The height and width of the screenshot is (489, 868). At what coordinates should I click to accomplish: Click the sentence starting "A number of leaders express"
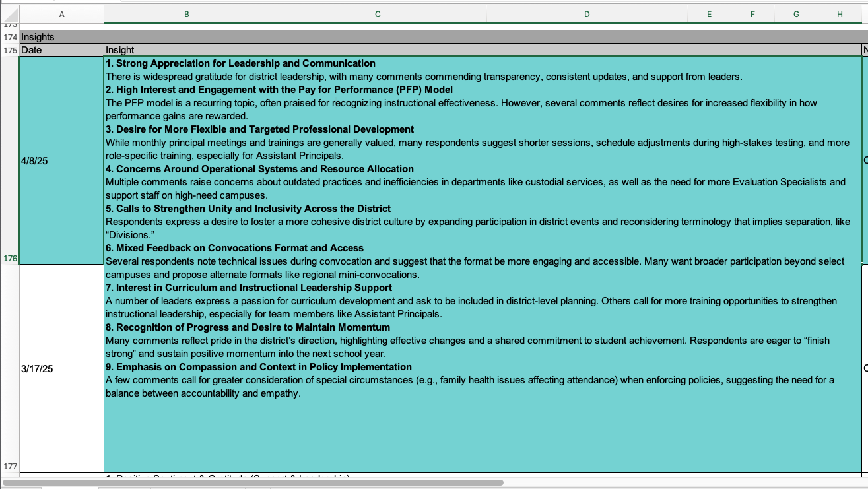[x=471, y=308]
